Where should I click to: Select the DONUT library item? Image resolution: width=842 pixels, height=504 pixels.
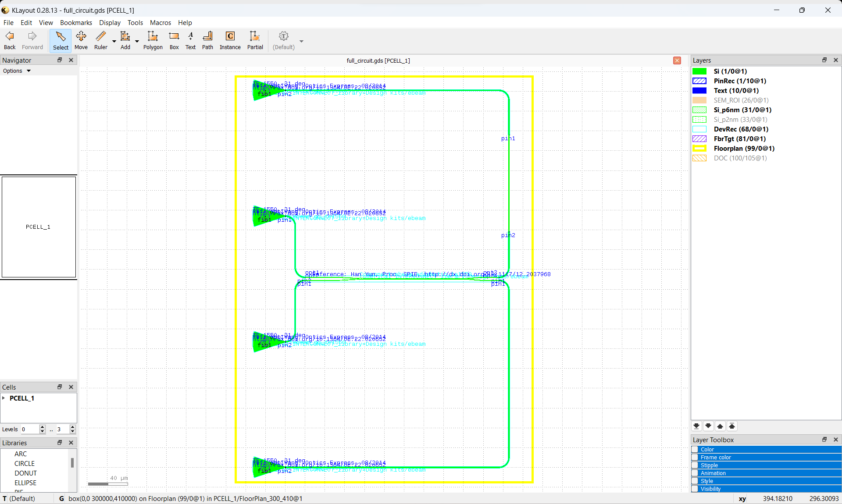(25, 473)
